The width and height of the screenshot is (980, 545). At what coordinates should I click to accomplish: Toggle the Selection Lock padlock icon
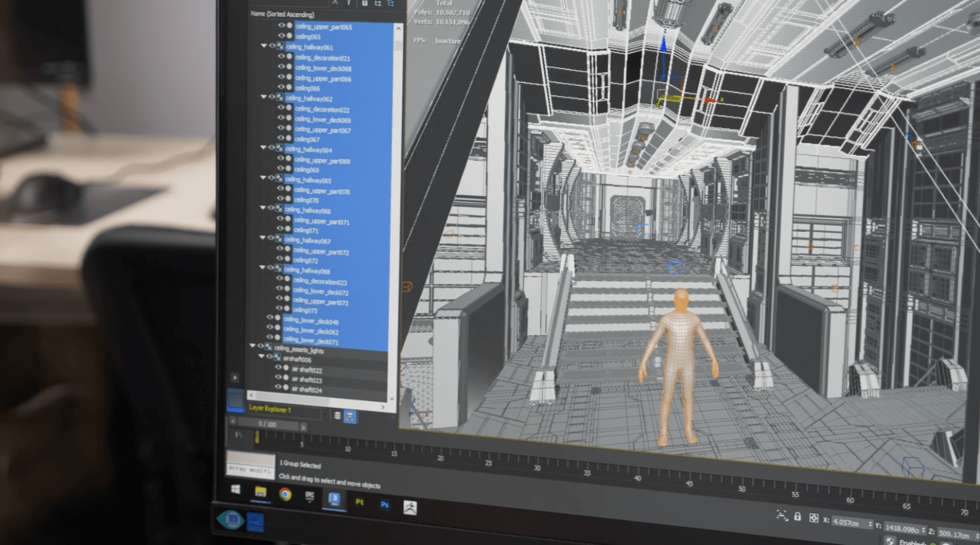coord(798,517)
